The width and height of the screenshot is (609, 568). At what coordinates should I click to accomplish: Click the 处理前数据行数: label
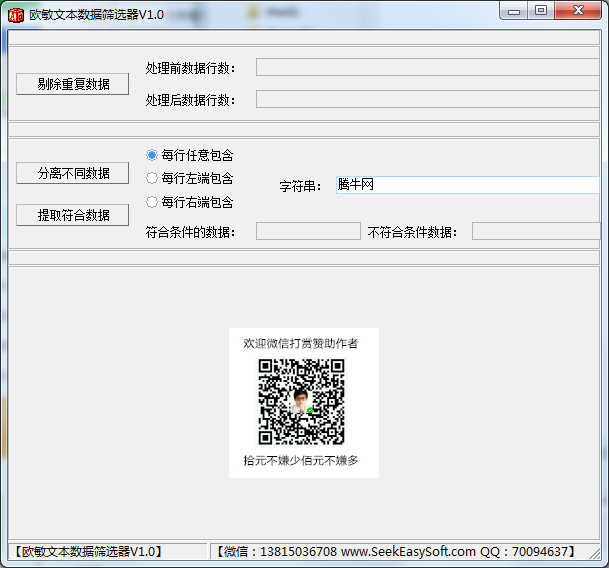pyautogui.click(x=190, y=68)
